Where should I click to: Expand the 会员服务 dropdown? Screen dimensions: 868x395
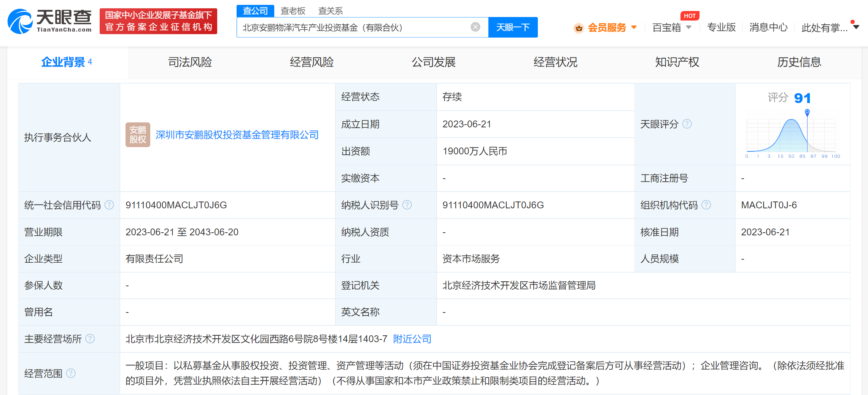point(634,27)
